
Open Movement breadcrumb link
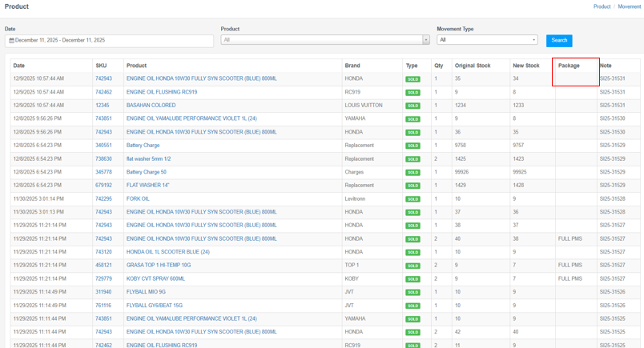(x=629, y=6)
